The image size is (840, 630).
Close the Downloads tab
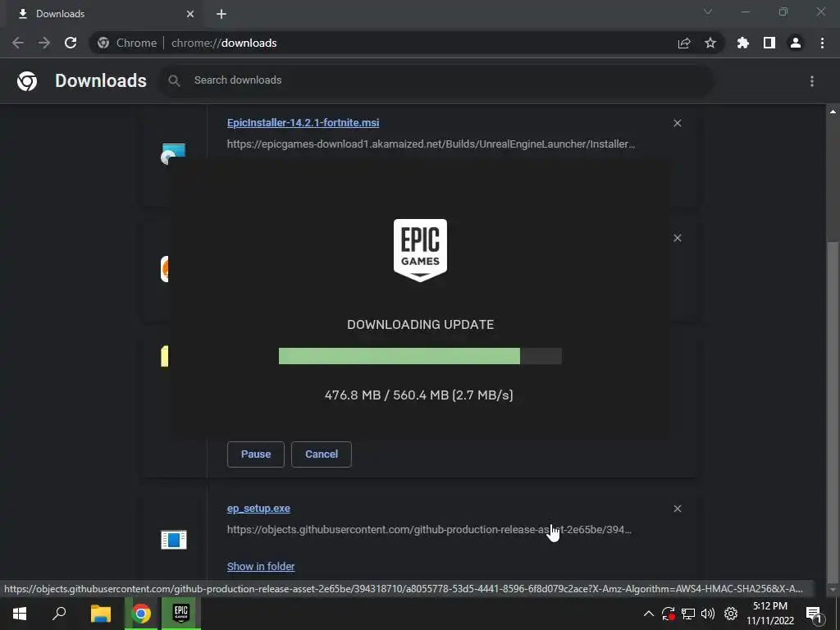pos(190,14)
